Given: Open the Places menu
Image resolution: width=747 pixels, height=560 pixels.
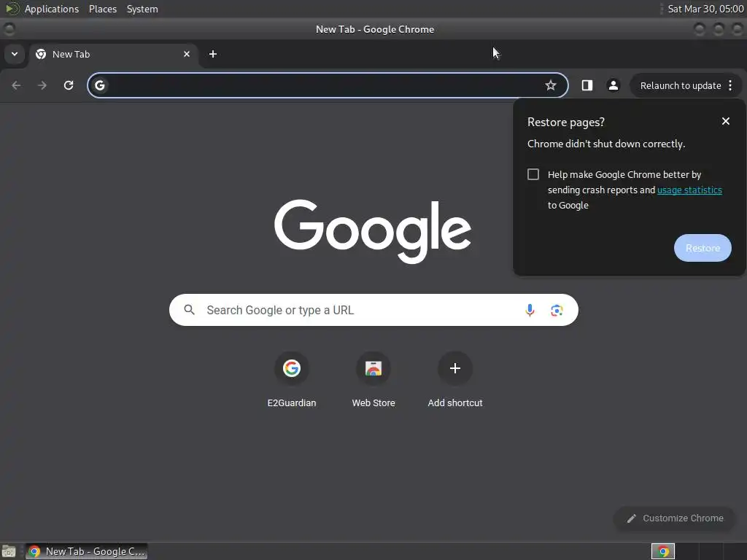Looking at the screenshot, I should click(103, 9).
